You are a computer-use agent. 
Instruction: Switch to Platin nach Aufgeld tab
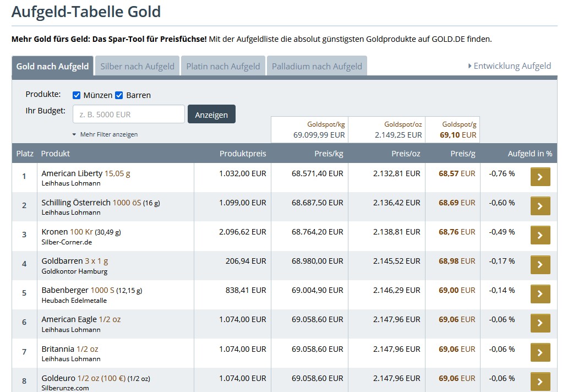pos(223,67)
